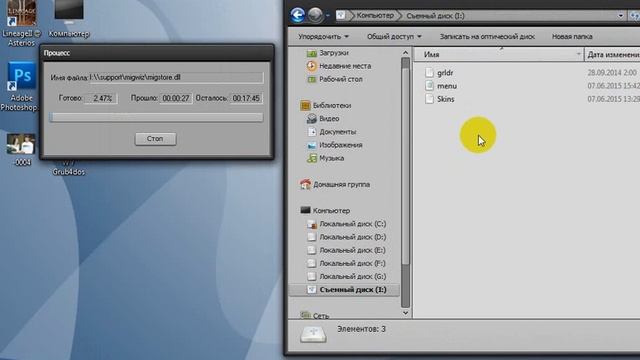The image size is (640, 360).
Task: Select the Прошло elapsed time value
Action: (x=176, y=98)
